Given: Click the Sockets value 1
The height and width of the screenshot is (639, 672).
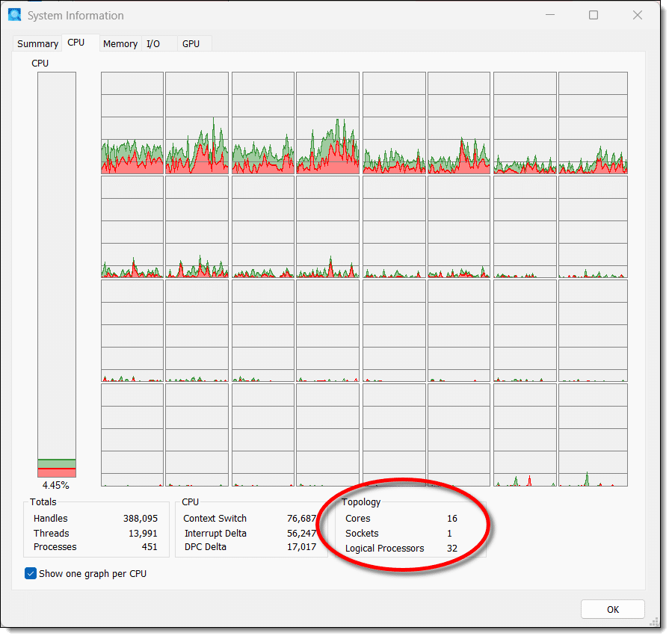Looking at the screenshot, I should point(449,533).
